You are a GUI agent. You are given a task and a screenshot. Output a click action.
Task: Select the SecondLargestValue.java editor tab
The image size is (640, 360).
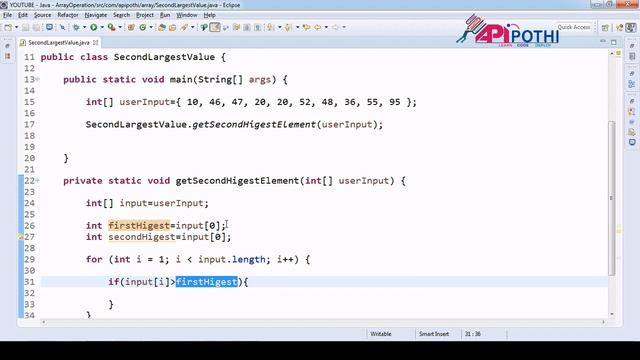[x=59, y=42]
